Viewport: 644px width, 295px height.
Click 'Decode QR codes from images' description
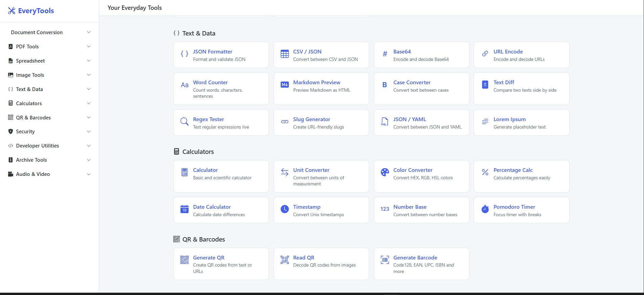[324, 265]
